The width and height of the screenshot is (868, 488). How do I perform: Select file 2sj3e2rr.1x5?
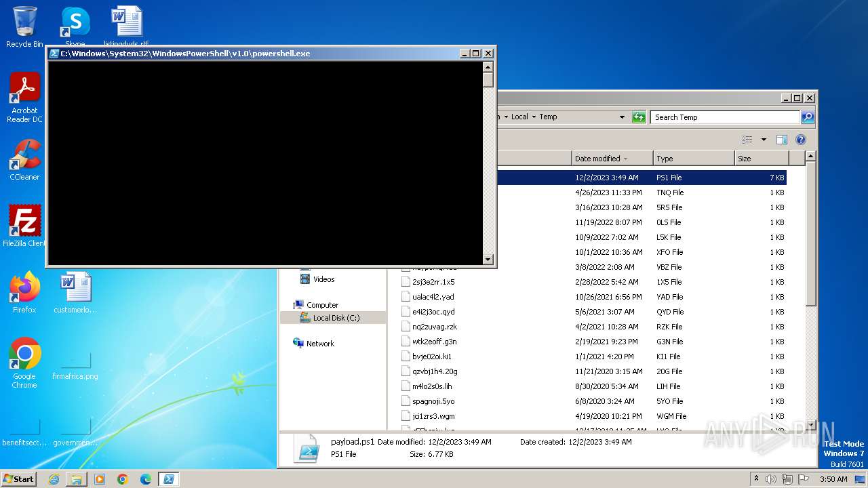pyautogui.click(x=433, y=282)
